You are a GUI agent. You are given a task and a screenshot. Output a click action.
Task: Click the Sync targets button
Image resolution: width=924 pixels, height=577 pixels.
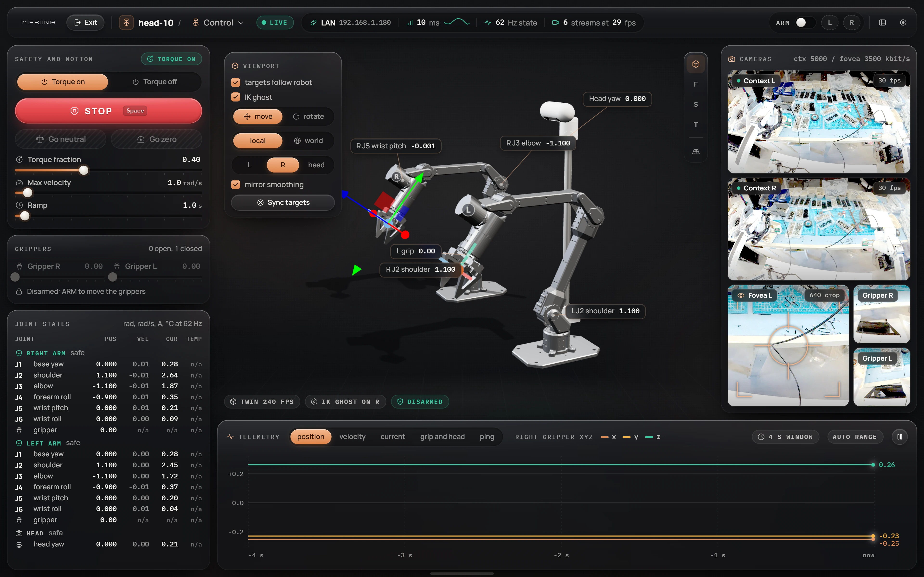283,203
